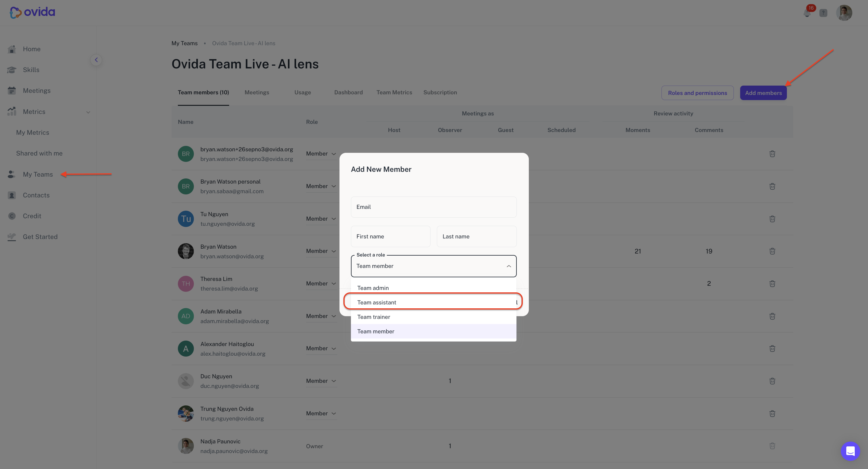Viewport: 868px width, 469px height.
Task: Switch to the Team members tab
Action: click(x=203, y=92)
